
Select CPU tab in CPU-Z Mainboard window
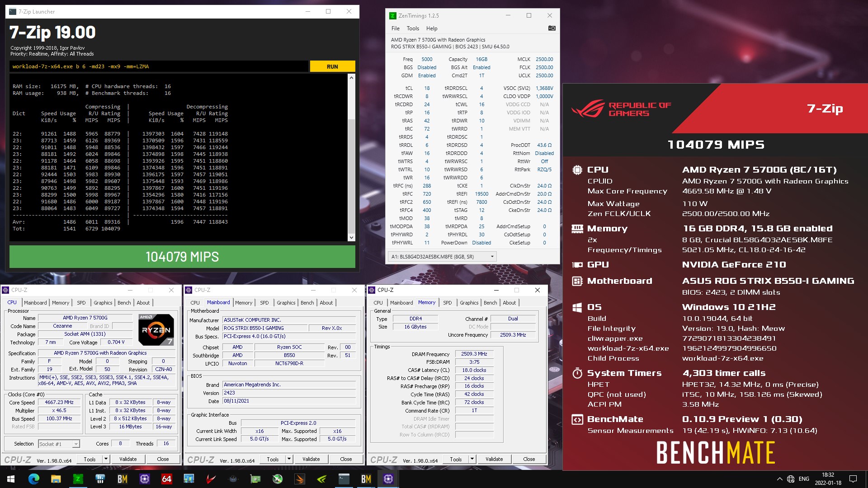[x=195, y=303]
